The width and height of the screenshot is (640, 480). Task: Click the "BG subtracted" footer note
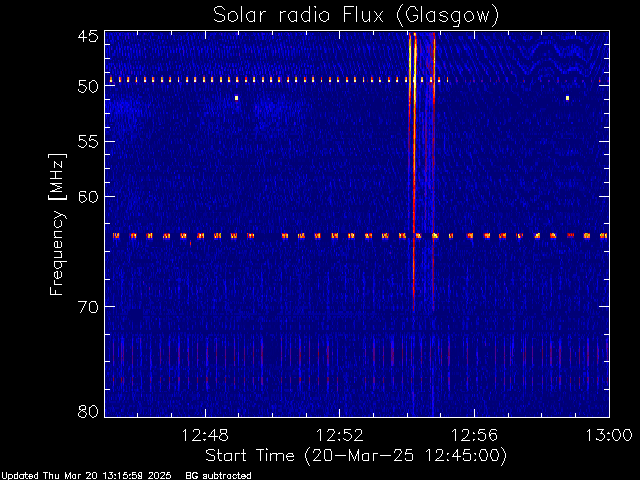(x=218, y=476)
